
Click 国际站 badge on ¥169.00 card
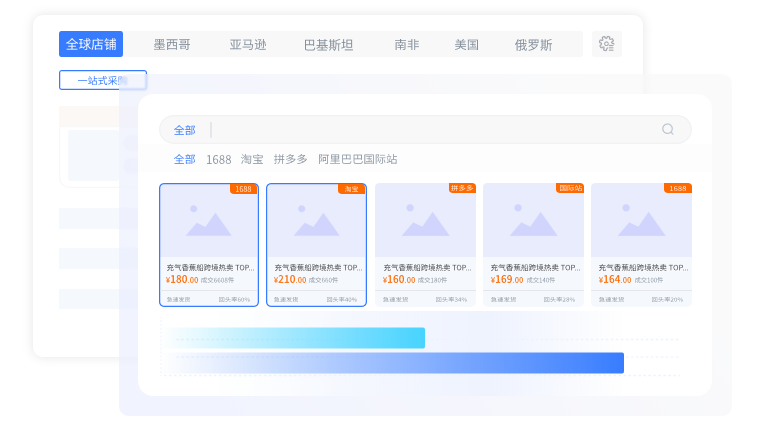[570, 188]
